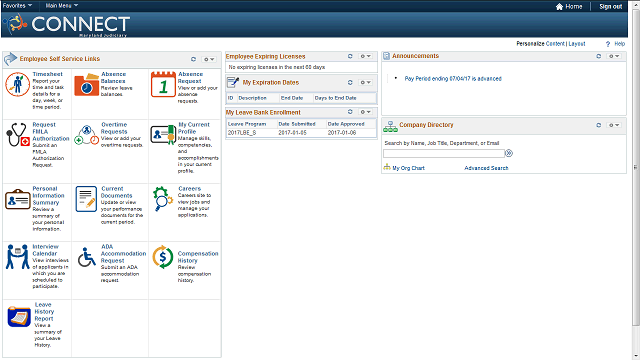640x360 pixels.
Task: Open the Current Documents text link
Action: pos(116,192)
